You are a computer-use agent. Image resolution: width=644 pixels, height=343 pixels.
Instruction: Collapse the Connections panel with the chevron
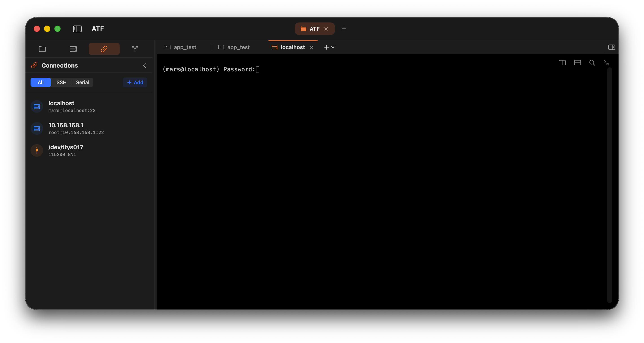[x=145, y=65]
